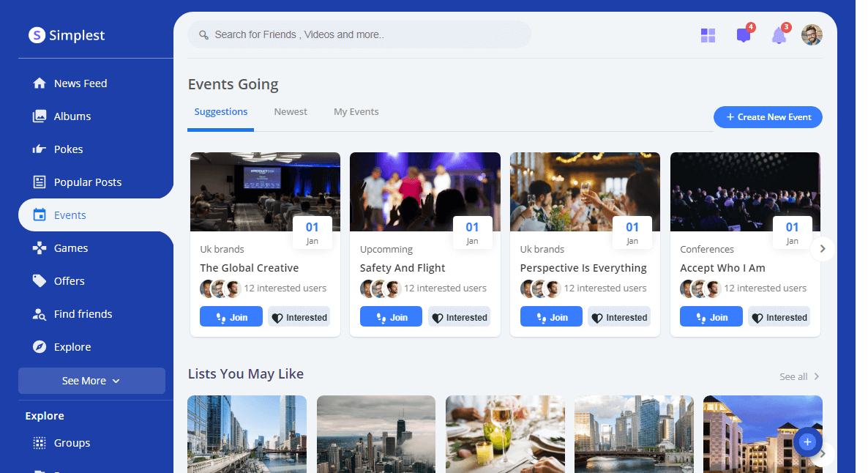The width and height of the screenshot is (868, 473).
Task: Open messages chat icon with badge
Action: [x=744, y=35]
